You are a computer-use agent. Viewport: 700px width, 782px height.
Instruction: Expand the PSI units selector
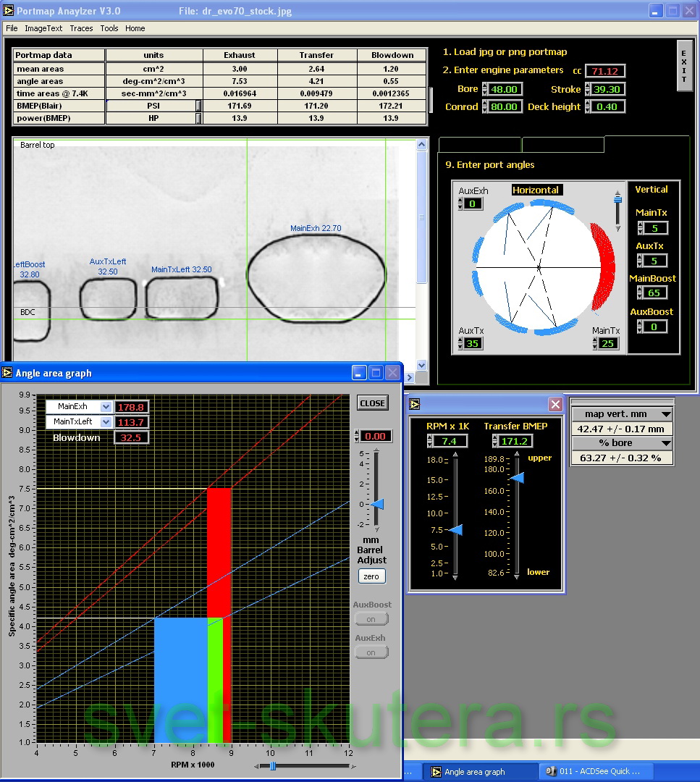pyautogui.click(x=198, y=106)
